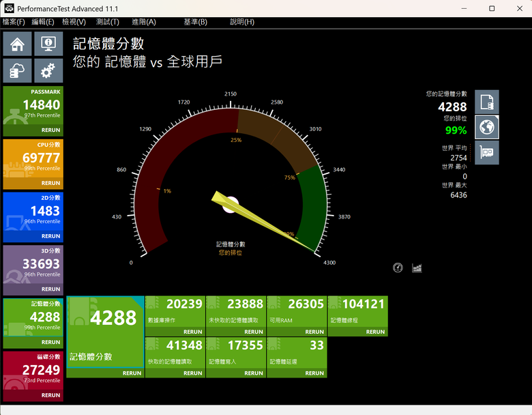
Task: Rerun the 快取的記憶體讀取 test
Action: [193, 373]
